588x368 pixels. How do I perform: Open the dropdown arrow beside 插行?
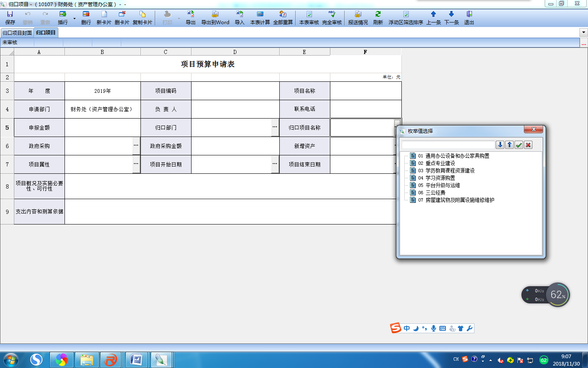point(74,18)
